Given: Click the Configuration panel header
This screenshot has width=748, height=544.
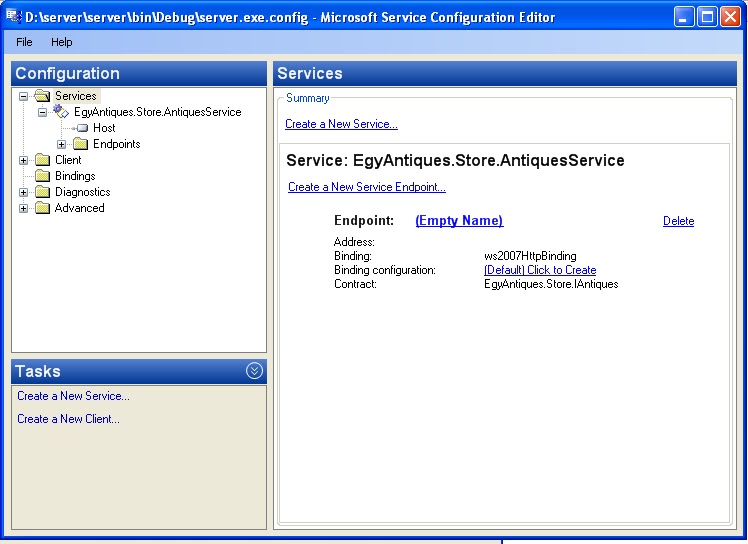Looking at the screenshot, I should pos(139,73).
